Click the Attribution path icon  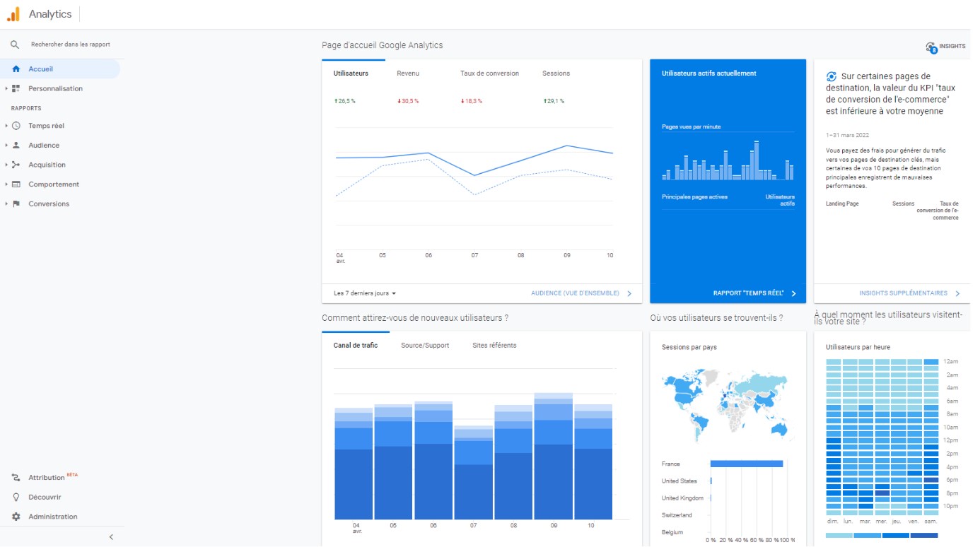16,478
